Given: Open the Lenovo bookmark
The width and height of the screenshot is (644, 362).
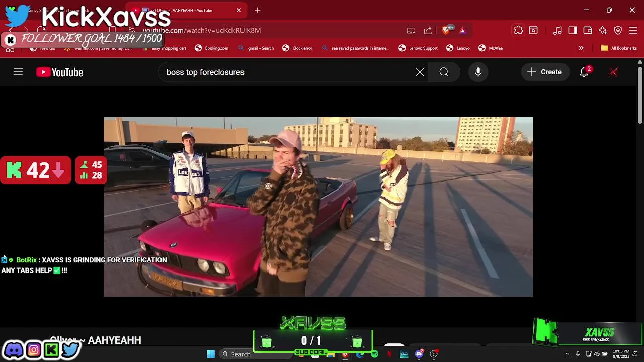Looking at the screenshot, I should (458, 48).
